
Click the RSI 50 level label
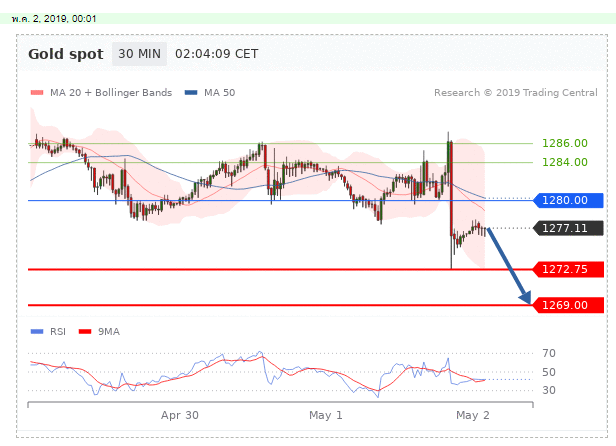click(549, 372)
